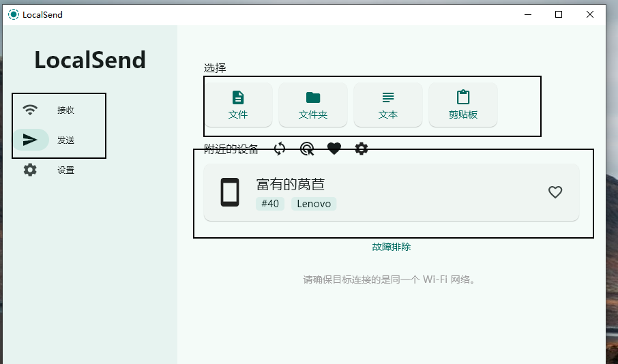Refresh the nearby devices list
Image resolution: width=618 pixels, height=364 pixels.
280,149
